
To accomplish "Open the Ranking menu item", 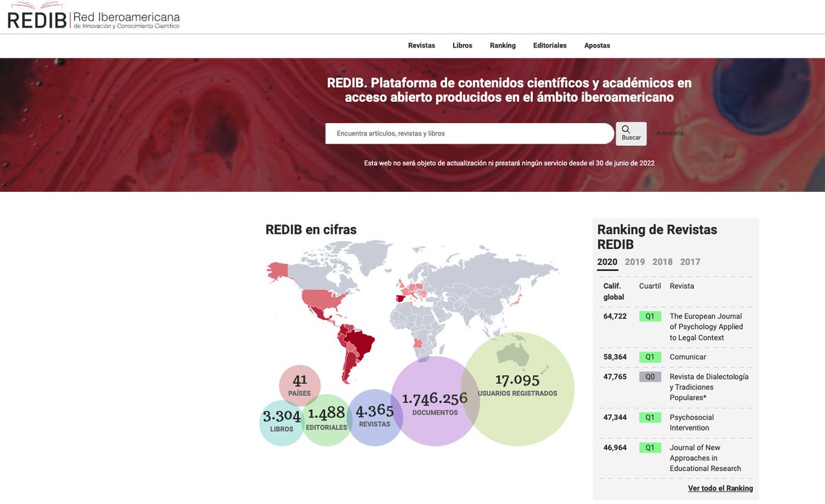I will (503, 45).
